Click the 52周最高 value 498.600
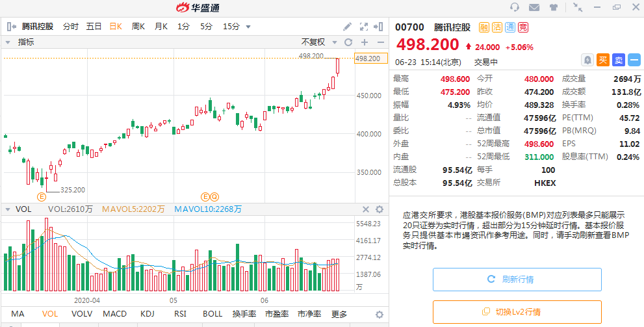The width and height of the screenshot is (644, 327). coord(539,144)
